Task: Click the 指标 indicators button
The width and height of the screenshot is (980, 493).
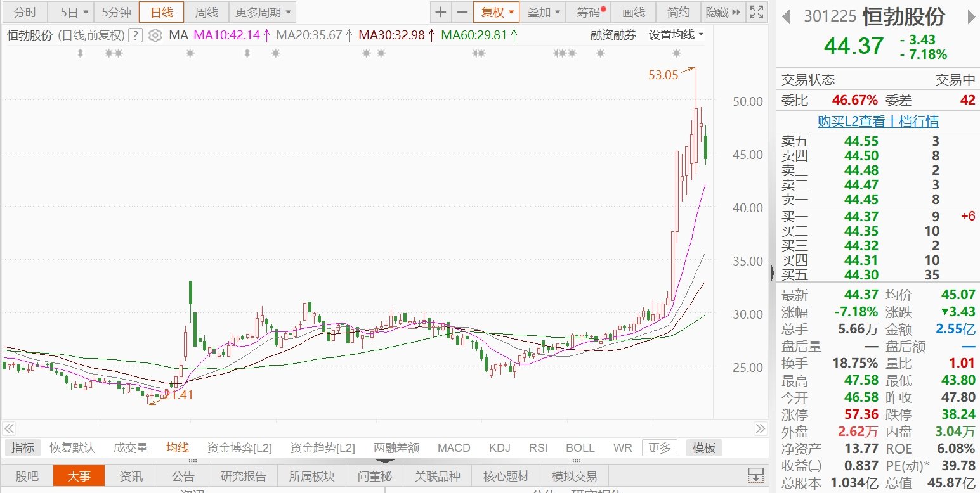Action: click(x=23, y=448)
